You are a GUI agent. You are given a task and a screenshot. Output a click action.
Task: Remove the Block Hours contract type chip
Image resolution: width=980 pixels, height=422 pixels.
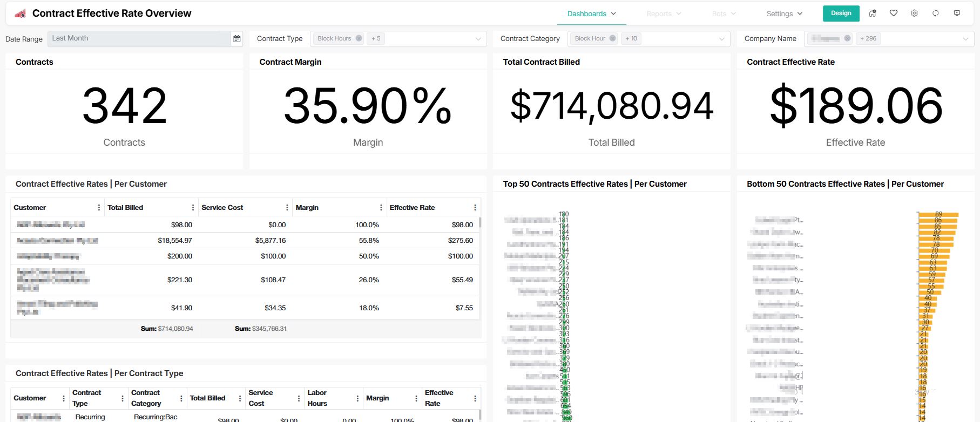coord(359,38)
